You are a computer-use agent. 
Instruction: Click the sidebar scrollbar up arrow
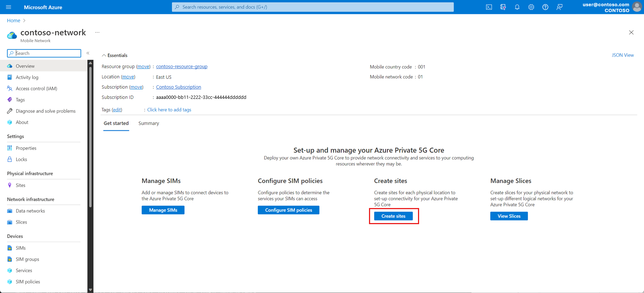(x=90, y=63)
